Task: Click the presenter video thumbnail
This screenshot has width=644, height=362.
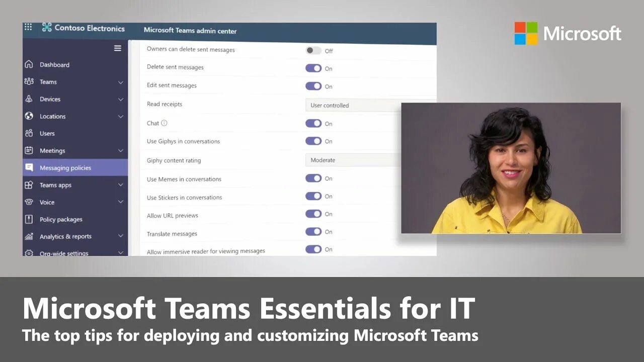Action: pyautogui.click(x=511, y=168)
